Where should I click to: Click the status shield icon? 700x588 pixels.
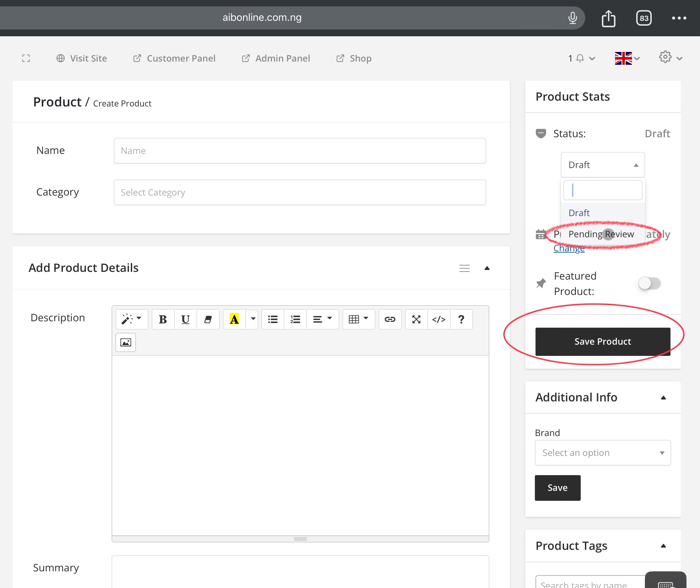point(541,134)
